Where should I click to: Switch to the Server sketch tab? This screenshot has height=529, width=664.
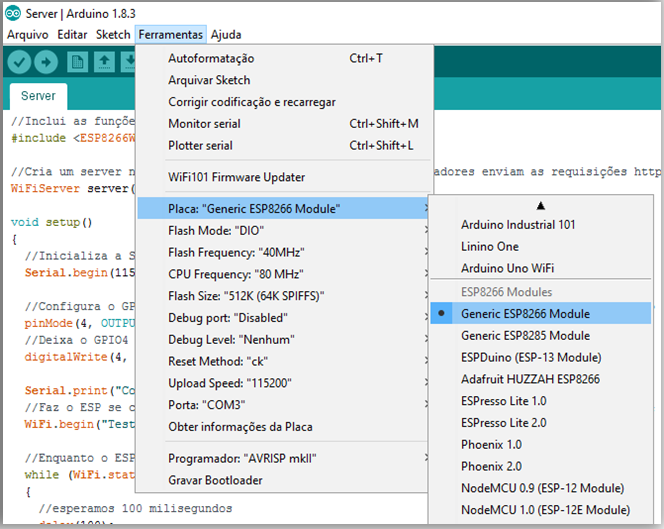[x=38, y=96]
